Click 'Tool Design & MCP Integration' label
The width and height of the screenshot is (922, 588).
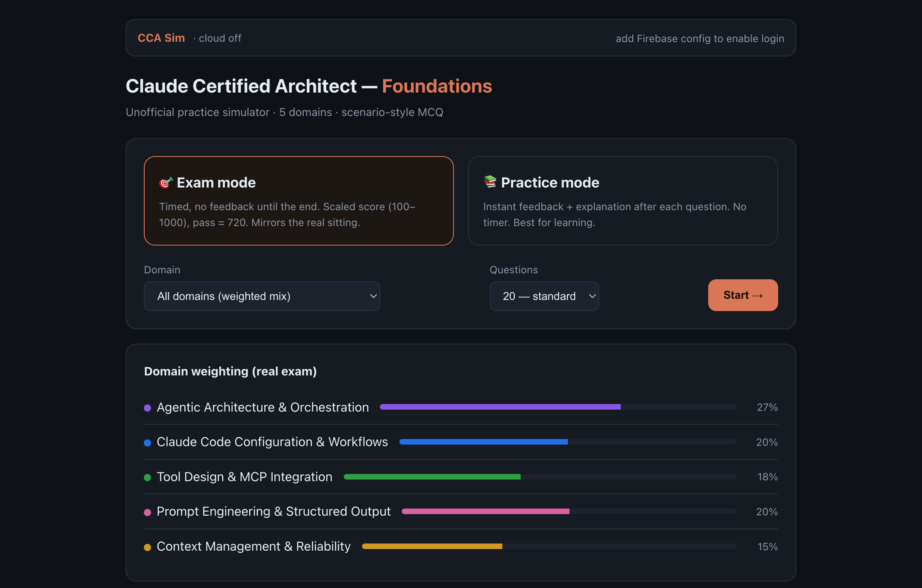click(x=244, y=477)
